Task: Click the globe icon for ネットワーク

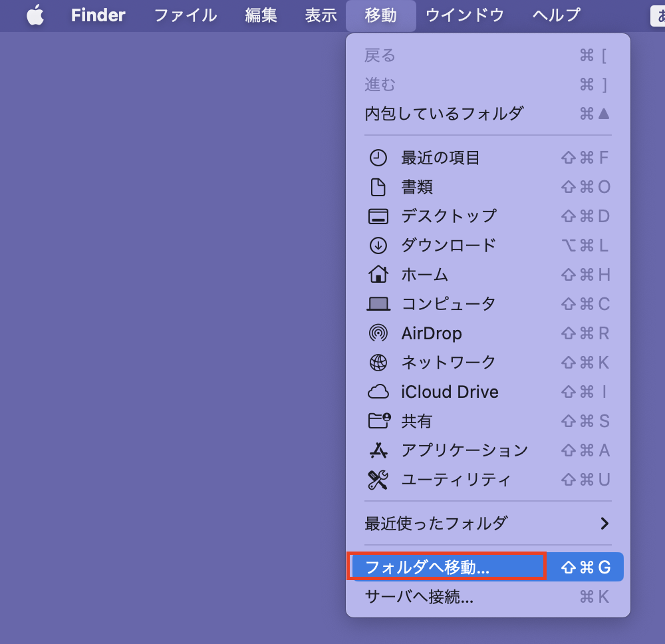Action: (378, 363)
